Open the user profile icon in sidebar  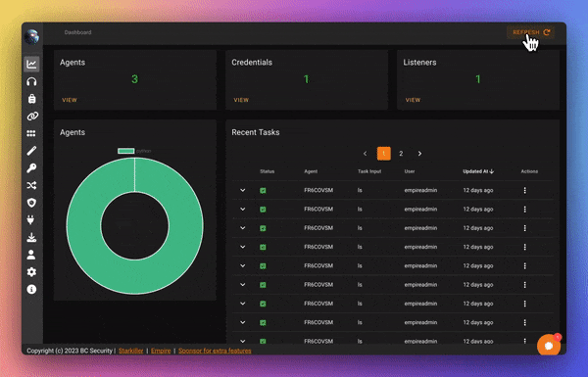(31, 255)
